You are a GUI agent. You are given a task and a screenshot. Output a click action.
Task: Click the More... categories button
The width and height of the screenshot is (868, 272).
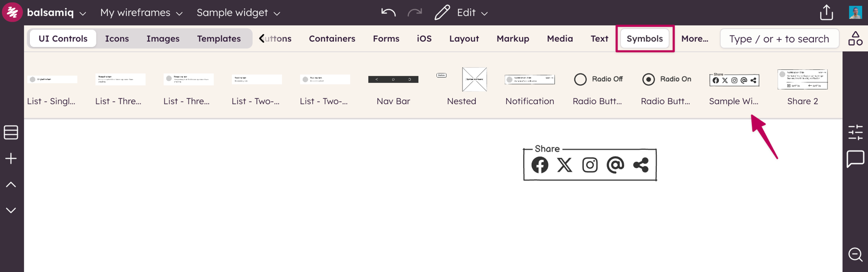point(694,39)
